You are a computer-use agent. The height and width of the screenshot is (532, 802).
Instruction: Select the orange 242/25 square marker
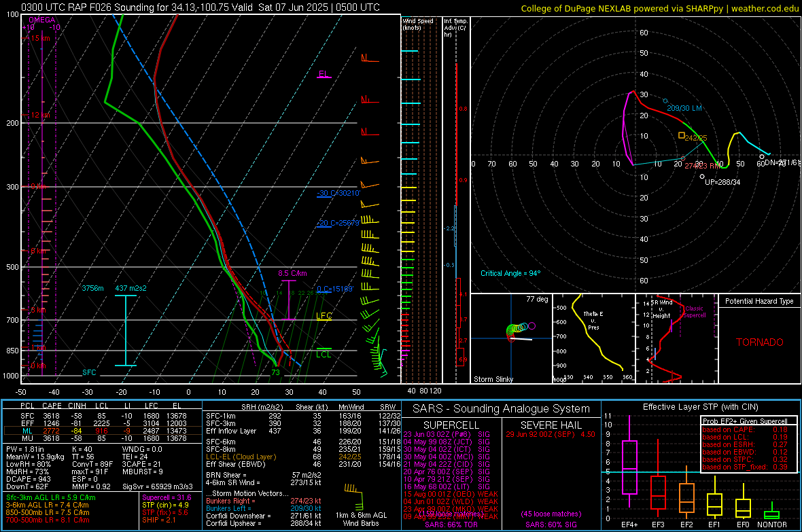pos(681,136)
